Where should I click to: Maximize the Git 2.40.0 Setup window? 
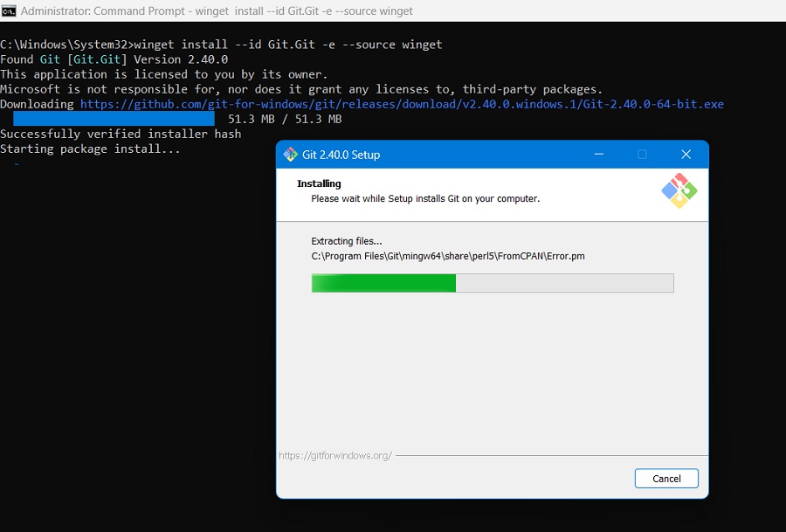coord(642,154)
